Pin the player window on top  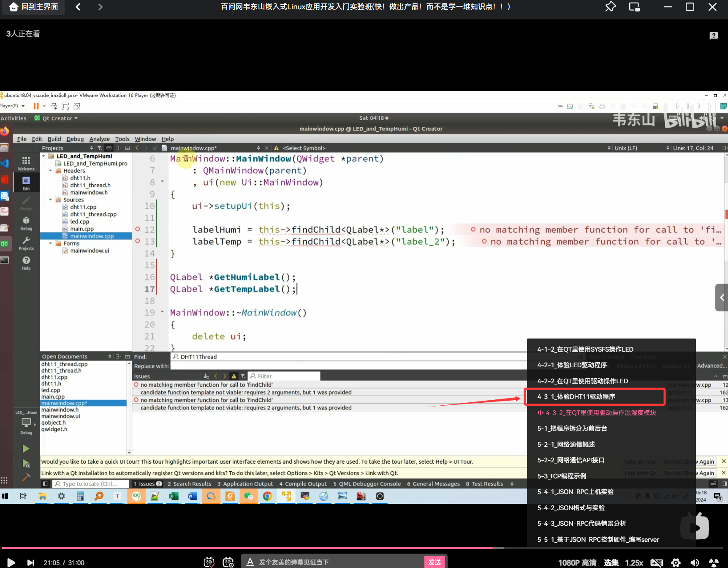(x=610, y=7)
